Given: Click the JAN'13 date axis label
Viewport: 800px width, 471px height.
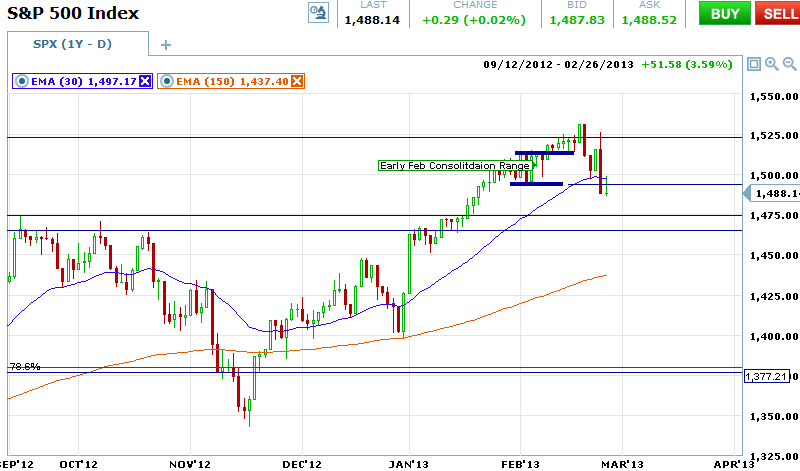Looking at the screenshot, I should coord(409,464).
